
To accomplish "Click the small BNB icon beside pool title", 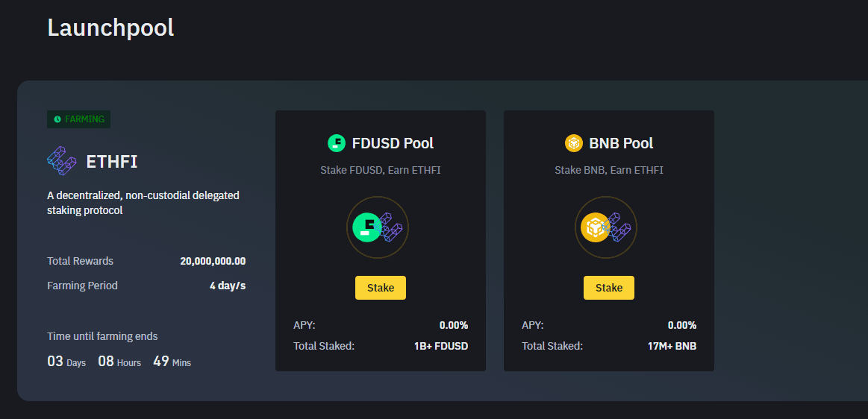I will [574, 143].
